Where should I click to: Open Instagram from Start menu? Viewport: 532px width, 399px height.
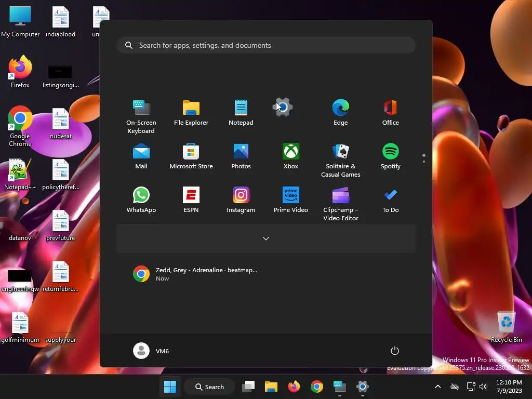241,200
